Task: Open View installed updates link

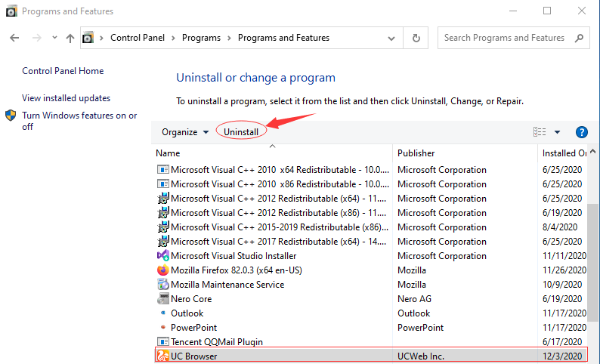Action: [x=66, y=98]
